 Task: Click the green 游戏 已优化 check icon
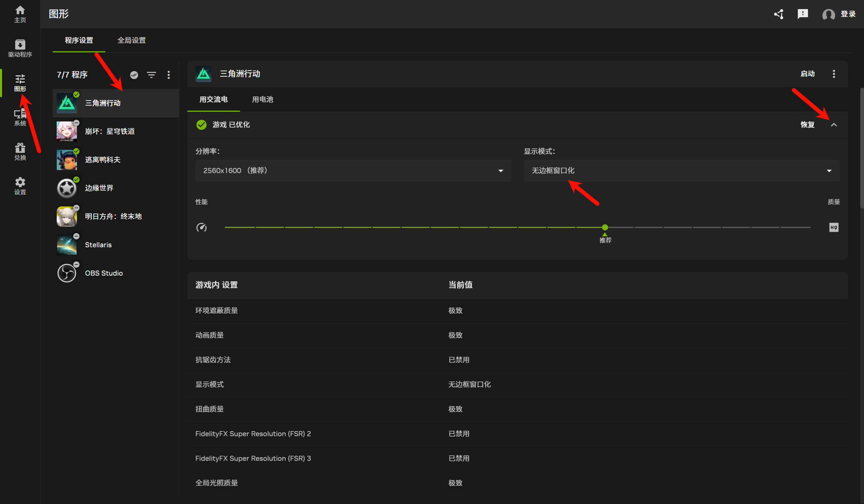(201, 125)
